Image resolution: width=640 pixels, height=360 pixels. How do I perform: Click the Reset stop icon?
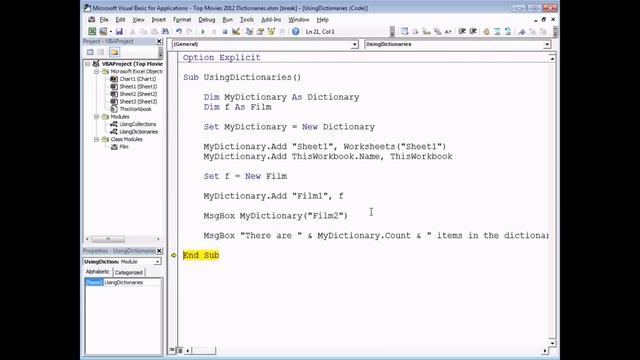(224, 31)
